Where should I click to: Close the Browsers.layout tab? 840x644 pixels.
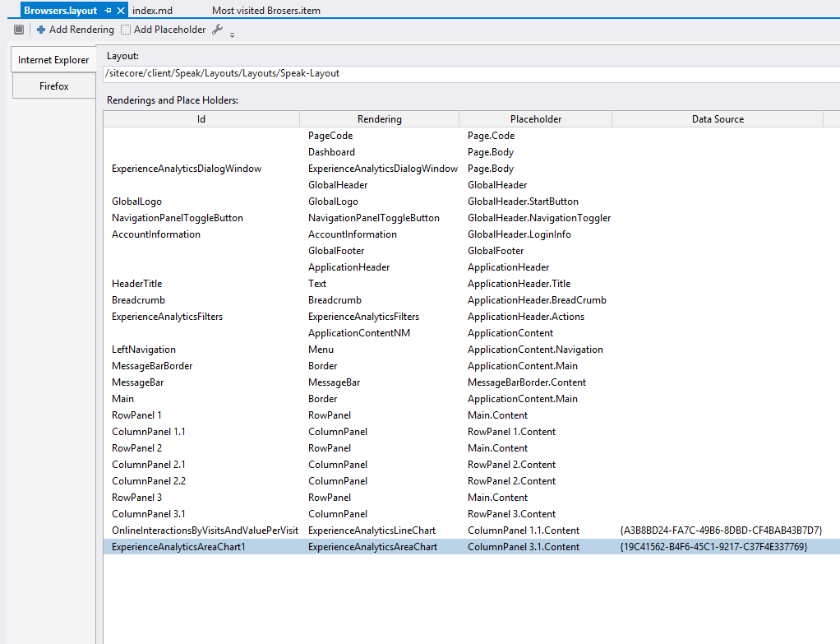pos(121,11)
